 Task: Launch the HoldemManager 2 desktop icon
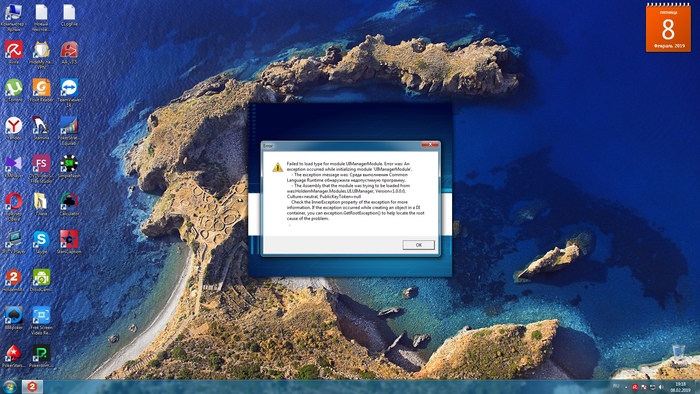click(13, 280)
